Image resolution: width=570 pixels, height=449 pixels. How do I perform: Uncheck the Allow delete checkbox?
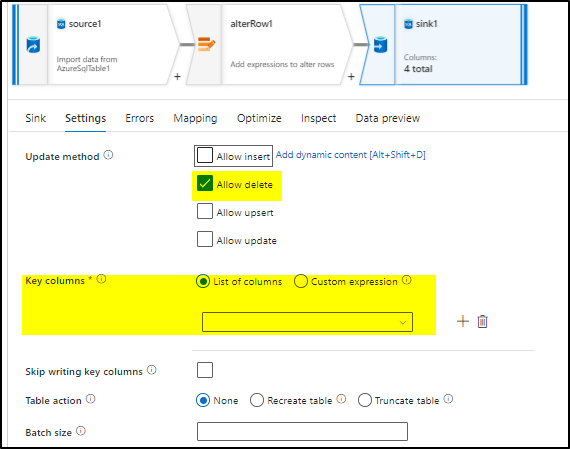pos(205,183)
